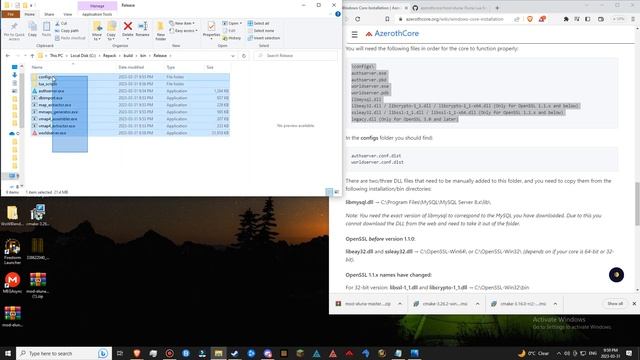Screen dimensions: 640x360
Task: Click the Brave shield icon in address bar
Action: [530, 19]
